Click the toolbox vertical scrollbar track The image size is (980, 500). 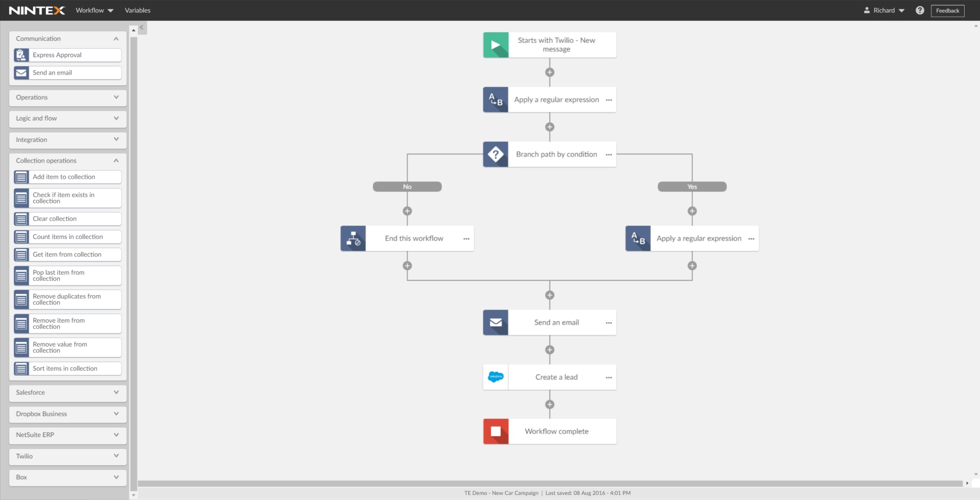tap(134, 263)
